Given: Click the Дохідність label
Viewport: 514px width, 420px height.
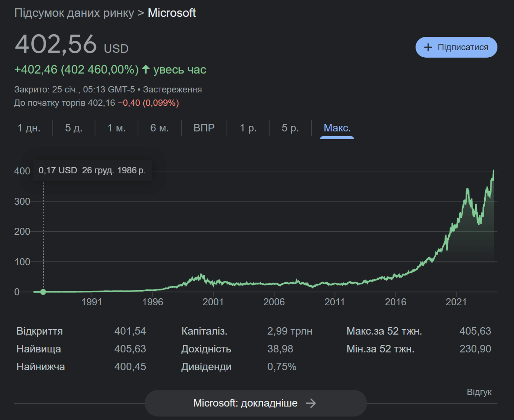Looking at the screenshot, I should pyautogui.click(x=206, y=349).
